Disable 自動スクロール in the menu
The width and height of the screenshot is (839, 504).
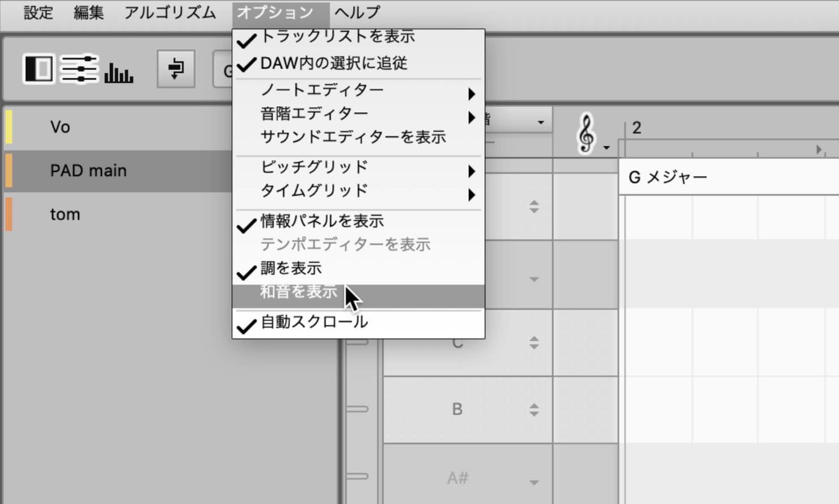(x=313, y=323)
